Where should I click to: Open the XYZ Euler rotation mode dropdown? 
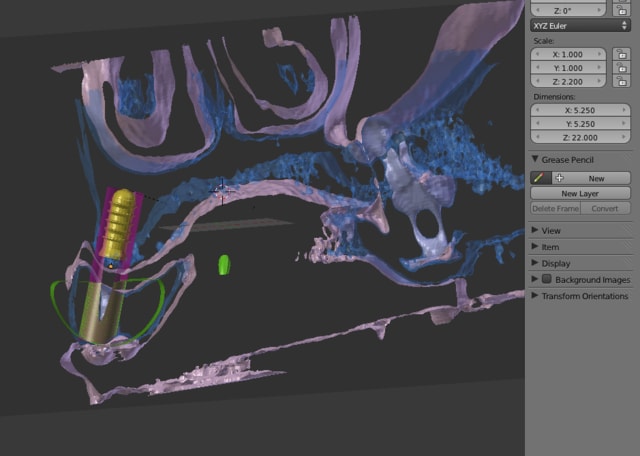pyautogui.click(x=579, y=25)
